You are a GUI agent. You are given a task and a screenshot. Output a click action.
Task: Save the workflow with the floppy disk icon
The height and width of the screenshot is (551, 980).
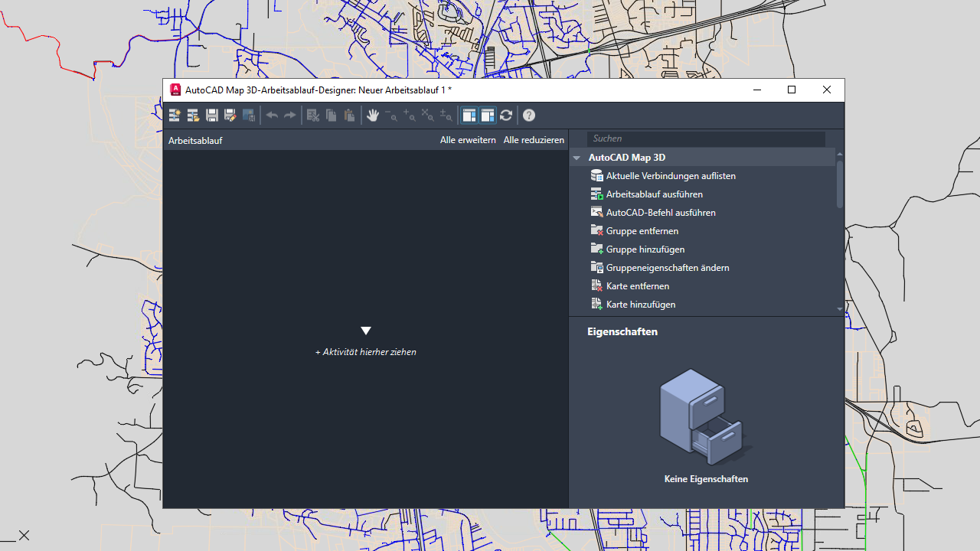[212, 116]
